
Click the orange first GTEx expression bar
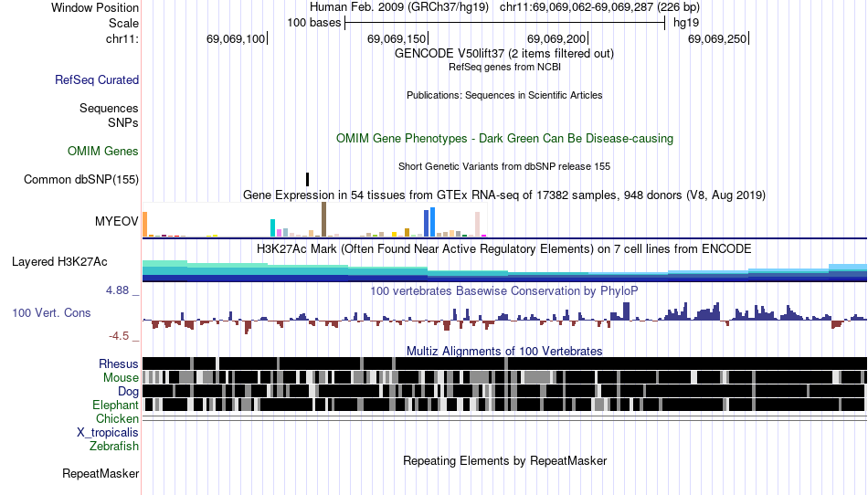pyautogui.click(x=145, y=225)
